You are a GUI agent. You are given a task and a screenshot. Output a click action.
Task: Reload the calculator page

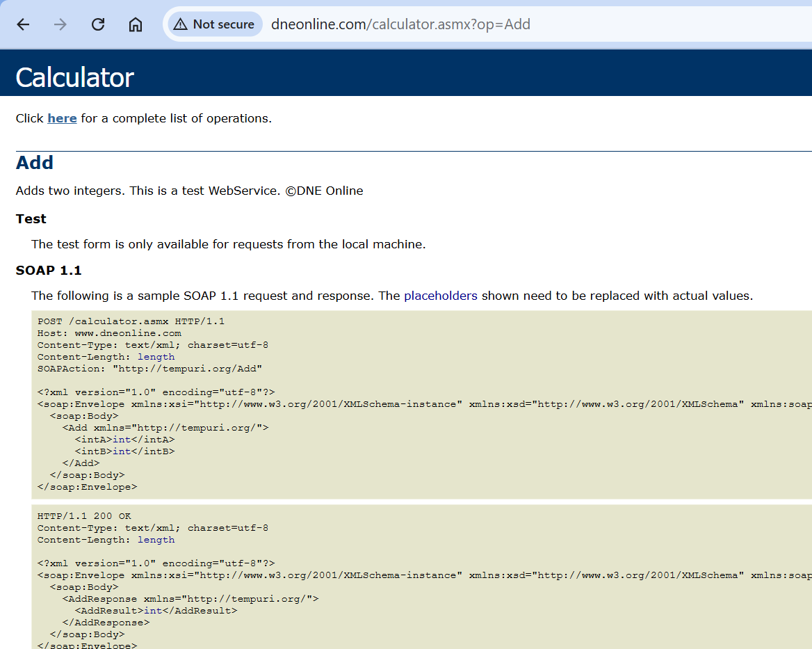[x=98, y=24]
